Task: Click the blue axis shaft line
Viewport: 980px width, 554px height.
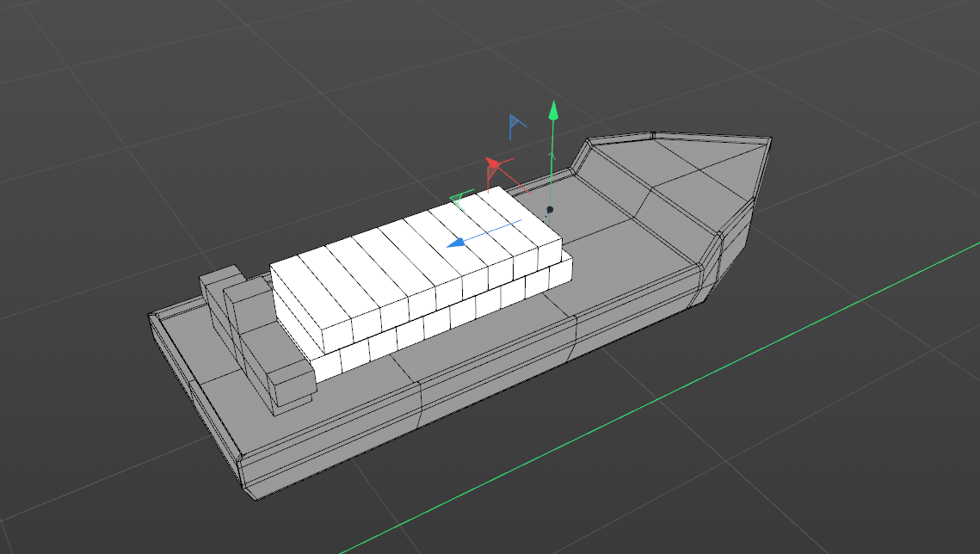Action: [x=499, y=229]
